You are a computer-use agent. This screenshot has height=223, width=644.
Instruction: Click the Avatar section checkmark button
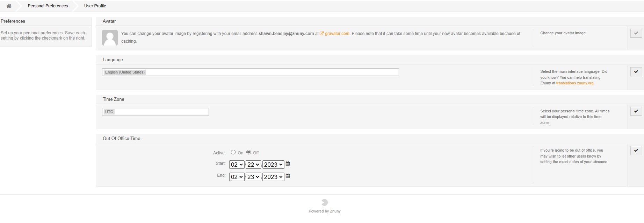(636, 33)
